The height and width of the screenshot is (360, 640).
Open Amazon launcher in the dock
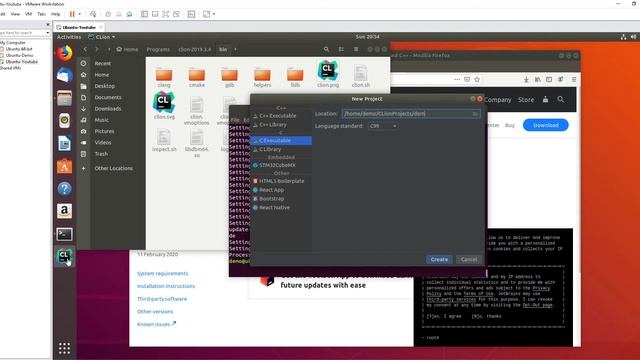[64, 211]
